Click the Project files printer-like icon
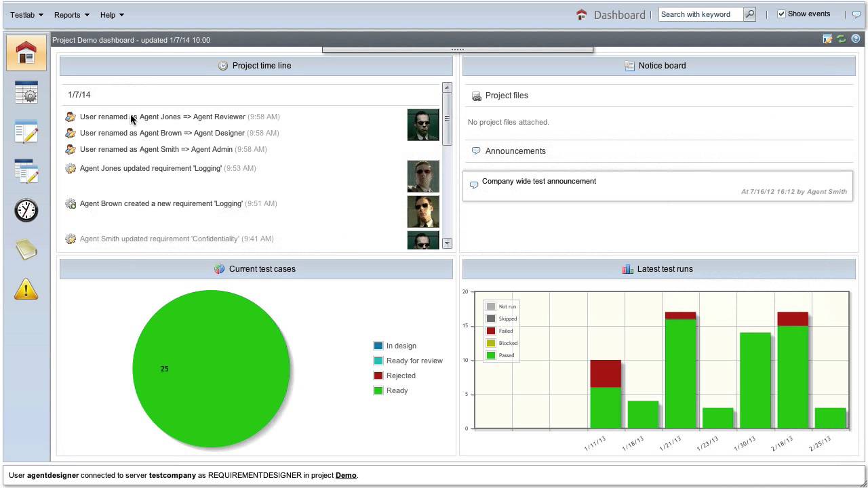Viewport: 868px width, 488px height. 476,96
